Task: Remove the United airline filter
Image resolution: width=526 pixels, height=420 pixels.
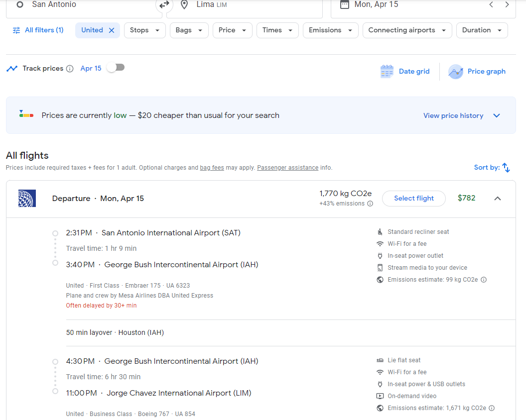Action: coord(112,30)
